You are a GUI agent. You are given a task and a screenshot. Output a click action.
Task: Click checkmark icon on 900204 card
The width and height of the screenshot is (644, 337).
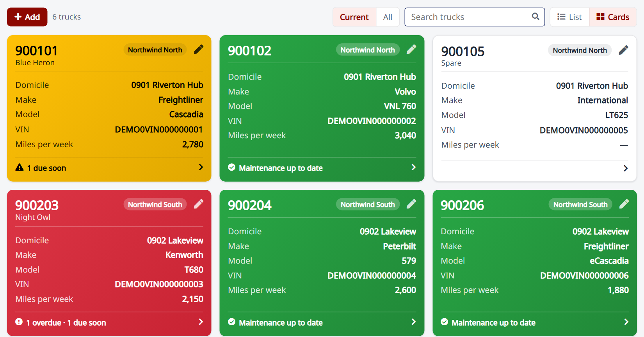tap(232, 322)
